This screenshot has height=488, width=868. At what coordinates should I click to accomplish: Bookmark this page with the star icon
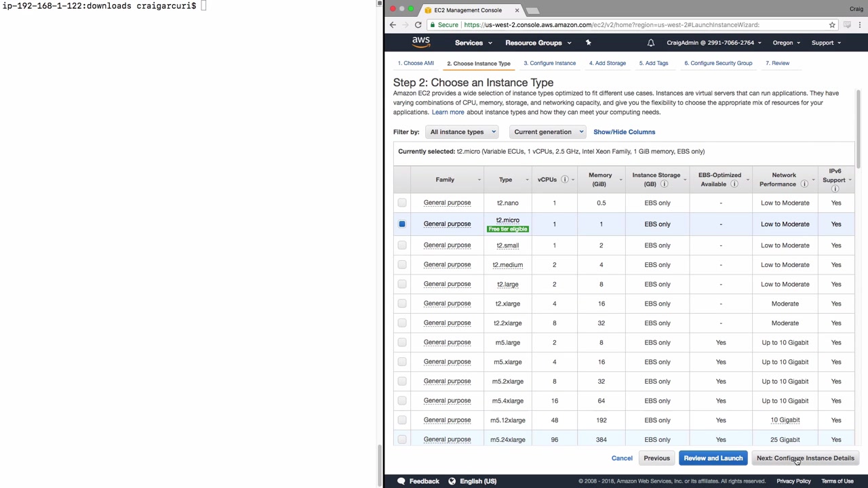point(832,25)
